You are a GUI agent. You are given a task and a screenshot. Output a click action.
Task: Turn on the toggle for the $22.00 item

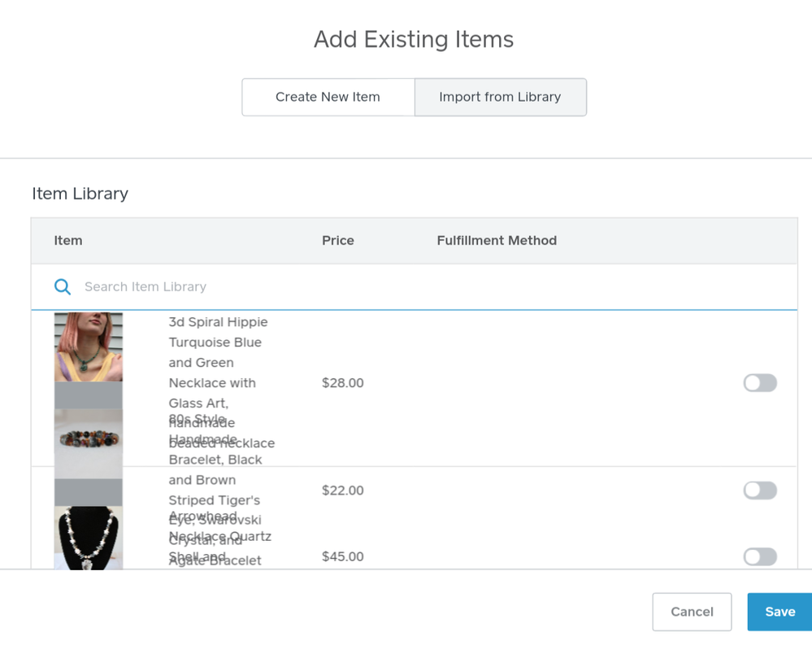[x=759, y=490]
